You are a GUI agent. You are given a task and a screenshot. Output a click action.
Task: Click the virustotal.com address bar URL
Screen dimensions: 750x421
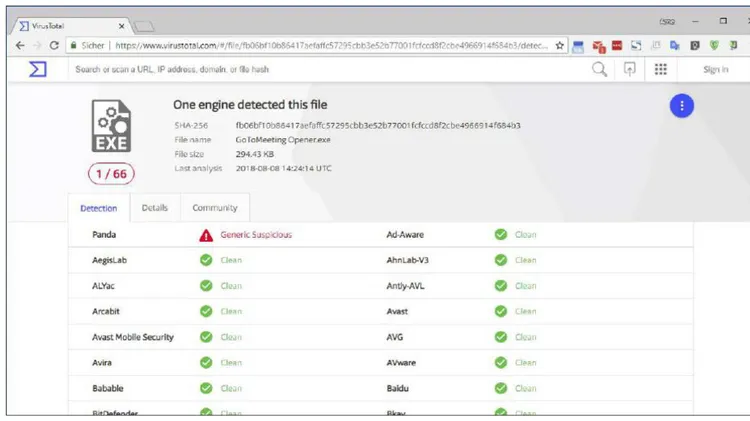331,45
